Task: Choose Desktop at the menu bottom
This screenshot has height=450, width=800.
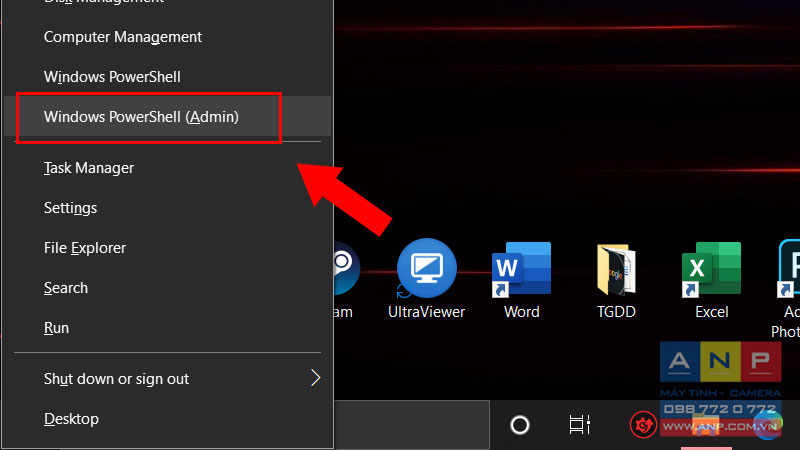Action: 167,418
